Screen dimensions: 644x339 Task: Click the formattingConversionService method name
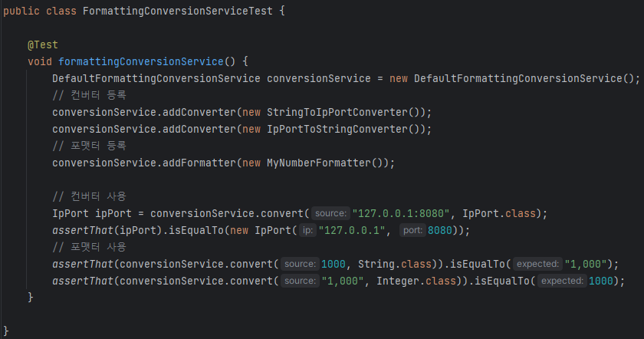141,61
